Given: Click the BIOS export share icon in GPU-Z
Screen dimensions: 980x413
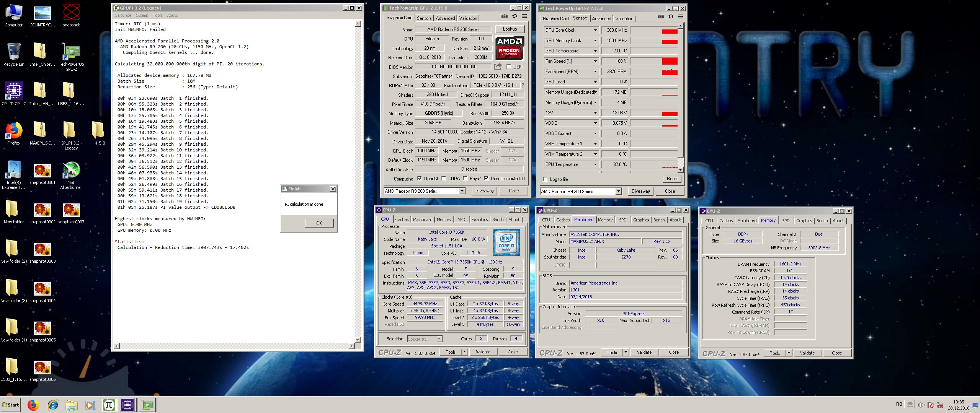Looking at the screenshot, I should (x=498, y=67).
